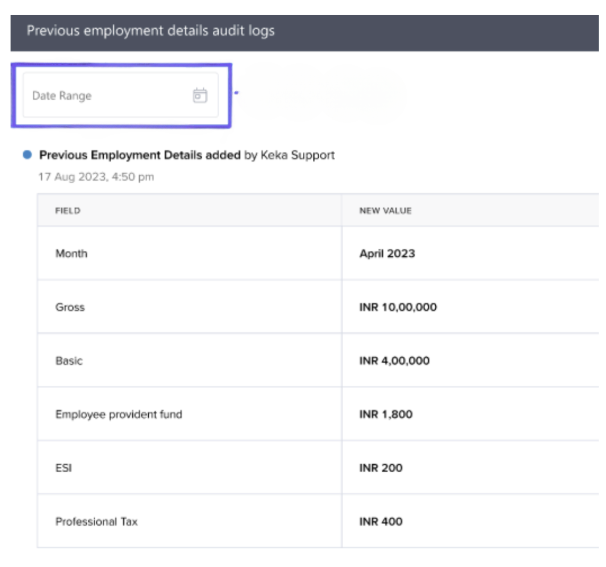Click the blue bullet beside the log entry
The height and width of the screenshot is (567, 606).
click(x=27, y=155)
